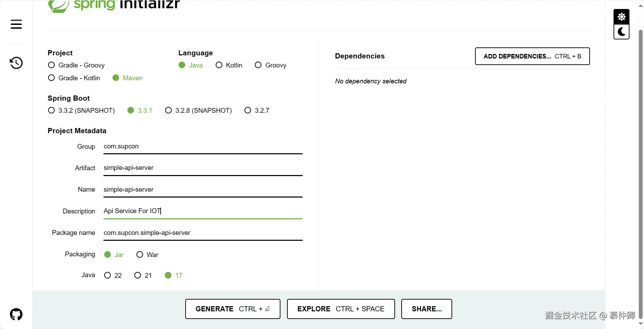Click the 'Project' heading
This screenshot has width=644, height=329.
click(60, 53)
